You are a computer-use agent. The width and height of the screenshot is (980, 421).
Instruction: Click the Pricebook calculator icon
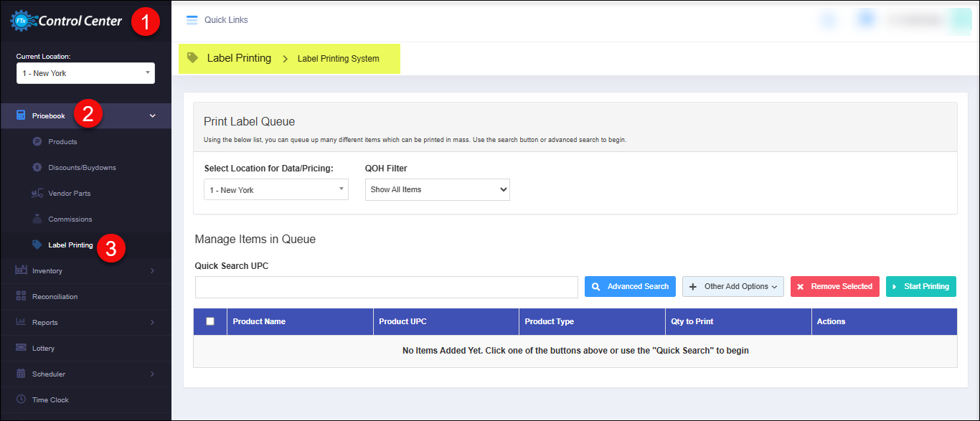tap(21, 115)
